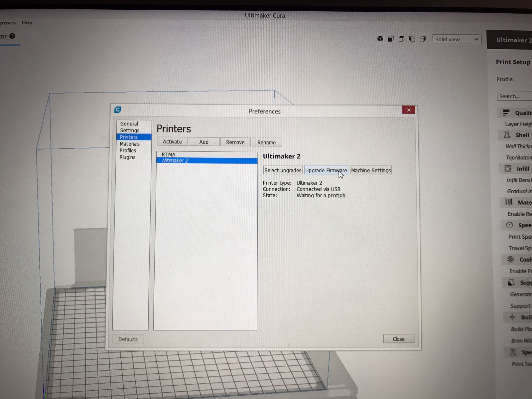The width and height of the screenshot is (532, 399).
Task: Switch camera to front view cube icon
Action: (x=391, y=39)
